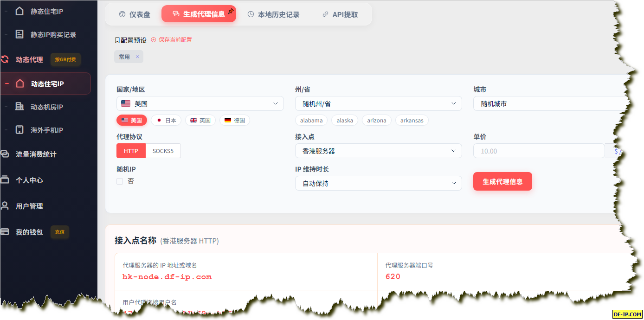The height and width of the screenshot is (320, 644).
Task: Click the US flag in country dropdown
Action: [x=126, y=103]
